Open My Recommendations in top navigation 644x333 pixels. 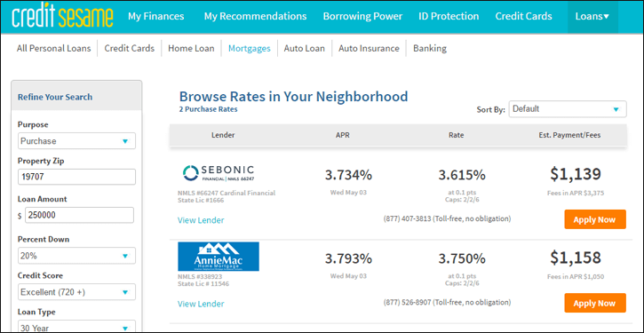click(x=256, y=16)
